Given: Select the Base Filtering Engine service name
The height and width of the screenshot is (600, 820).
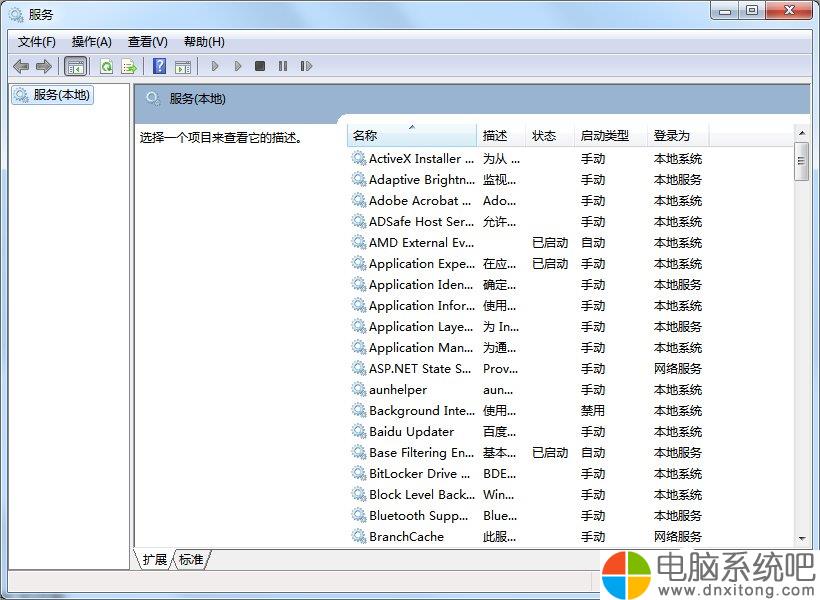Looking at the screenshot, I should click(x=422, y=452).
